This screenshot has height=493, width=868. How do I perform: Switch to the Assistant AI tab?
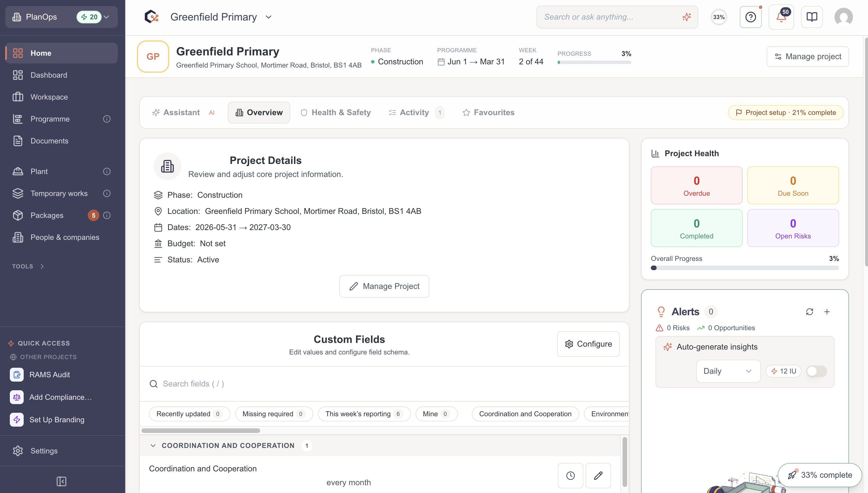click(x=183, y=112)
